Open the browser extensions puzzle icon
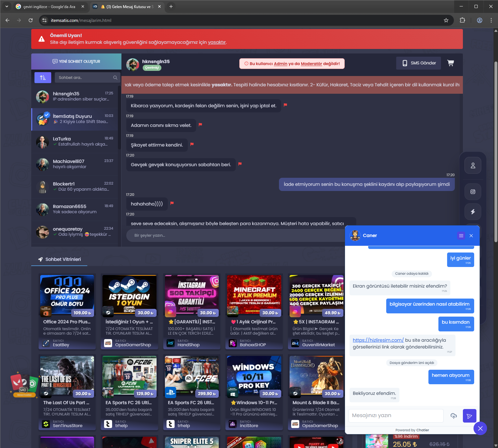The height and width of the screenshot is (448, 498). pos(462,20)
